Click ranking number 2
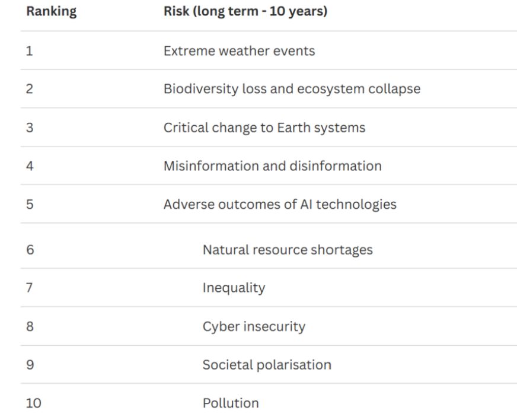This screenshot has width=517, height=420. coord(30,89)
